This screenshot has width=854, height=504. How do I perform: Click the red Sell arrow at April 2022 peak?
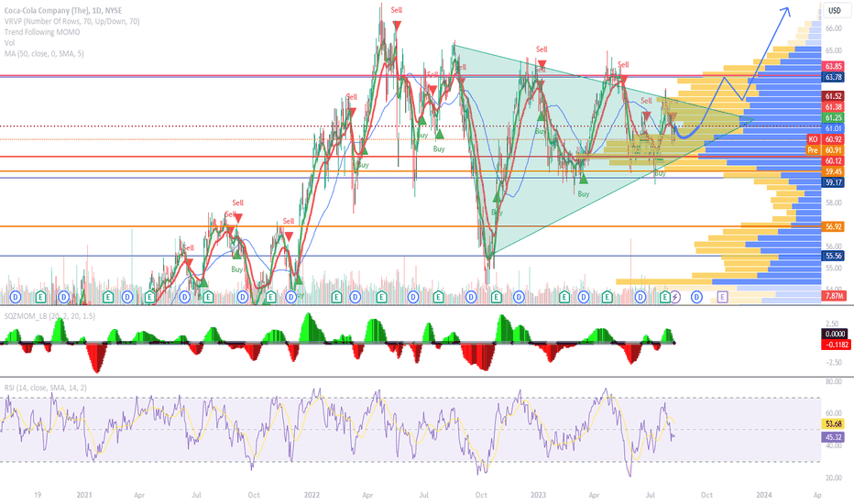397,25
